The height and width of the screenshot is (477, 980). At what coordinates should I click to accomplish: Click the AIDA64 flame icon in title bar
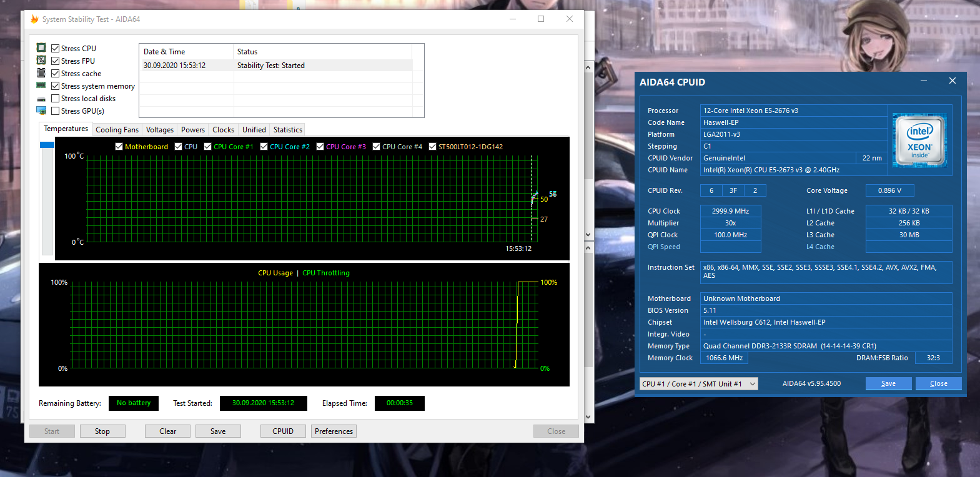(x=34, y=19)
